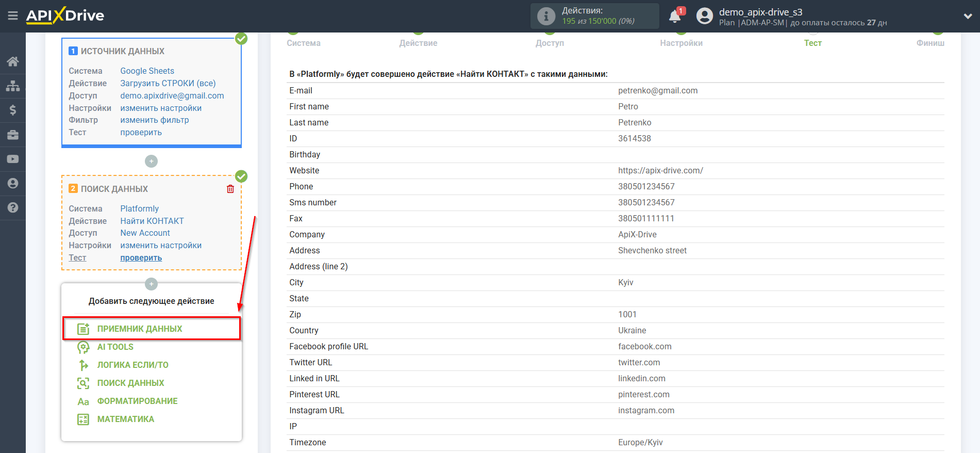The width and height of the screenshot is (980, 453).
Task: Click the Company value ApiX-Drive
Action: click(637, 234)
